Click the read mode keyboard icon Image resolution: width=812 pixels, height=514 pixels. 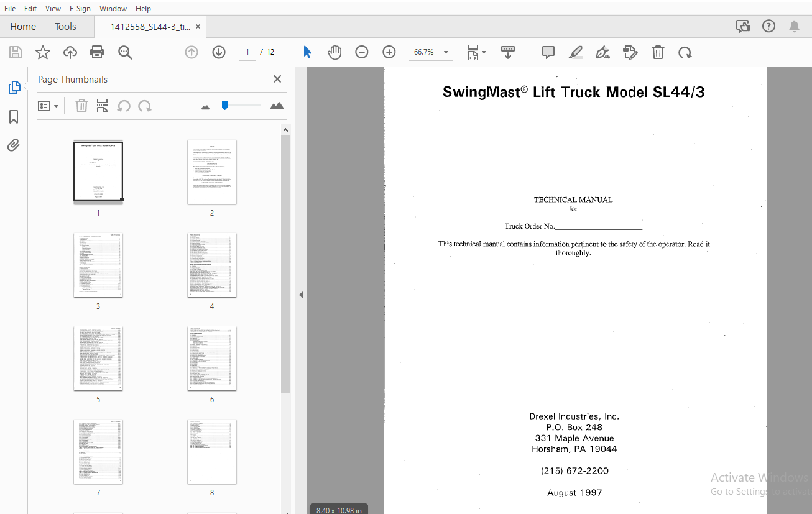pyautogui.click(x=508, y=52)
